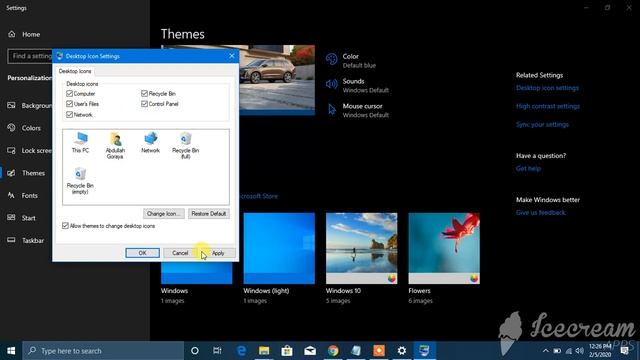Uncheck Allow themes to change desktop icons
This screenshot has width=640, height=360.
(x=65, y=226)
